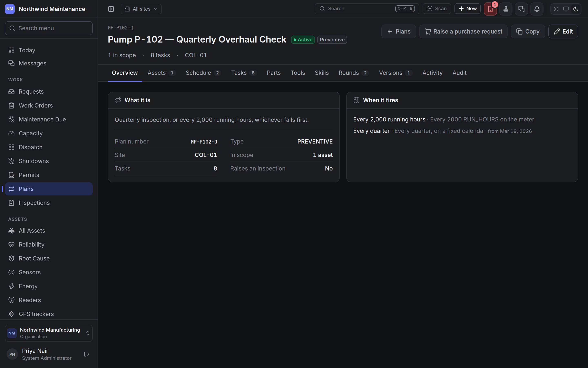Click the log out icon
Viewport: 588px width, 368px height.
coord(87,354)
